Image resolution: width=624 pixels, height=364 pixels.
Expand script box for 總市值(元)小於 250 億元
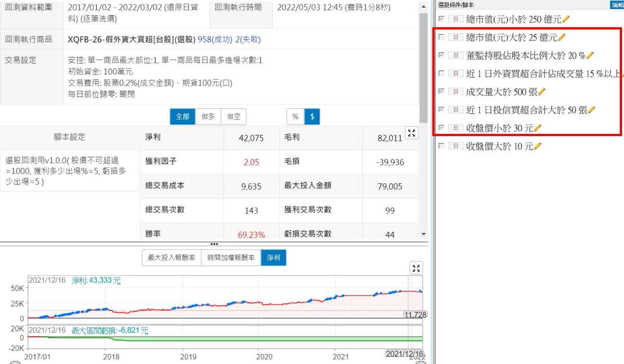[x=456, y=19]
